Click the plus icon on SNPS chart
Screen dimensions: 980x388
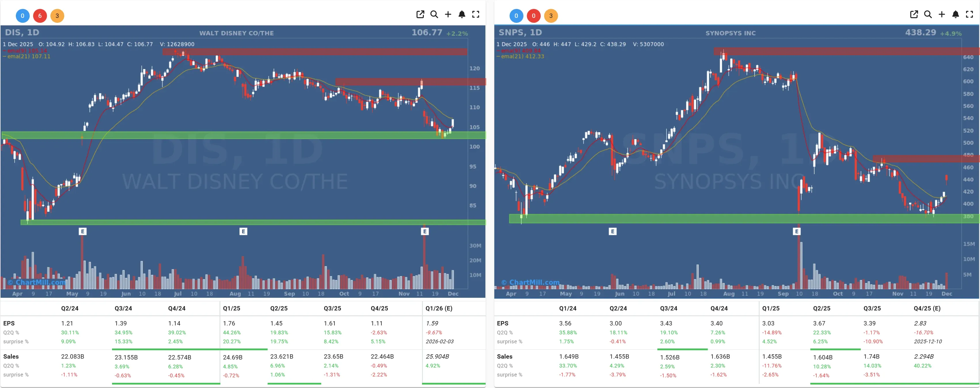942,14
